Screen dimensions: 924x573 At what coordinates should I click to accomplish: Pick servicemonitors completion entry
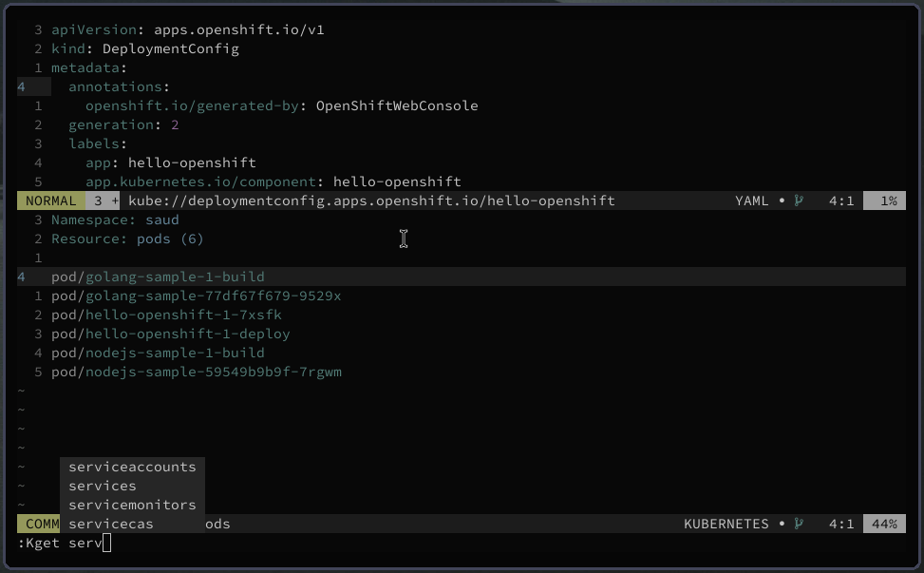133,505
